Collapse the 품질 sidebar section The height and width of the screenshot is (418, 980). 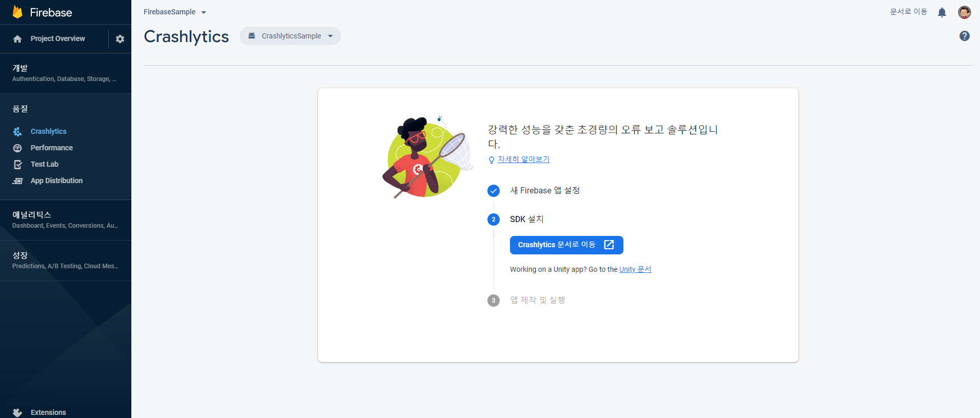(x=66, y=109)
